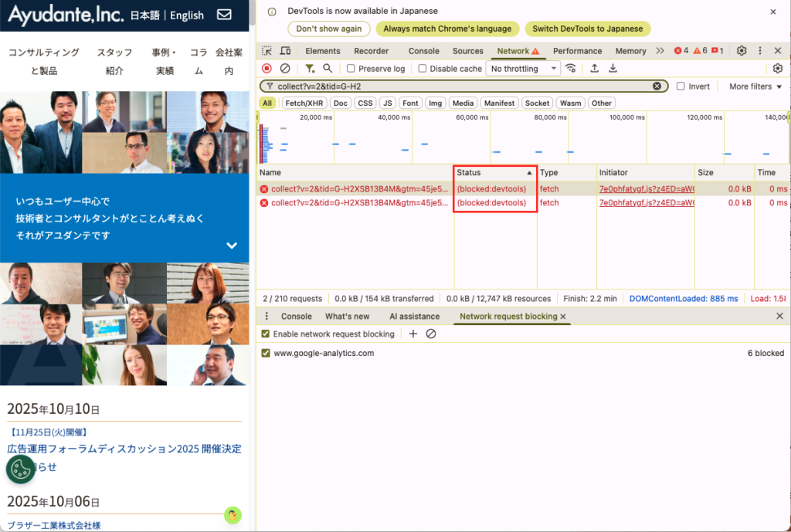The image size is (791, 532).
Task: Stop recording the network log
Action: point(267,69)
